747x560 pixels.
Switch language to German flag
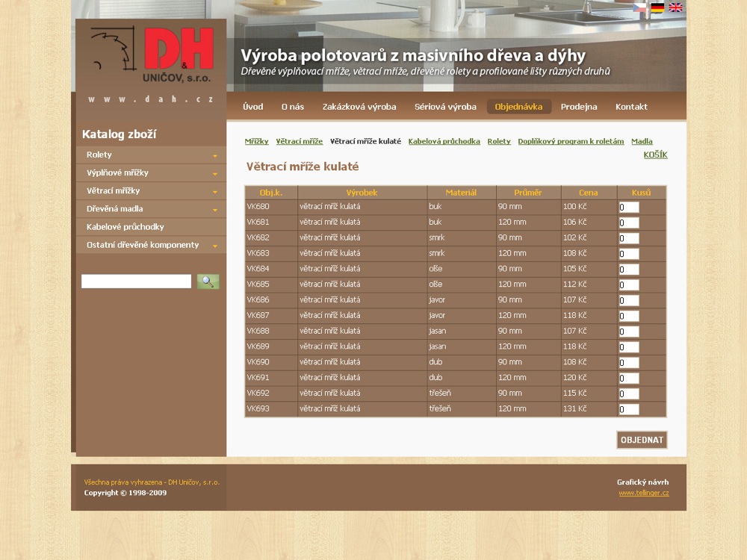(x=657, y=7)
